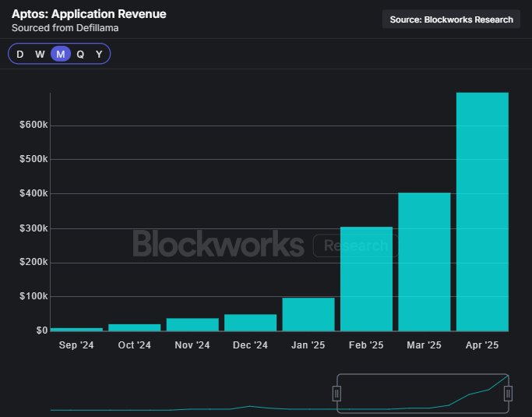Image resolution: width=532 pixels, height=417 pixels.
Task: Click the Oct '24 x-axis label
Action: (x=134, y=345)
